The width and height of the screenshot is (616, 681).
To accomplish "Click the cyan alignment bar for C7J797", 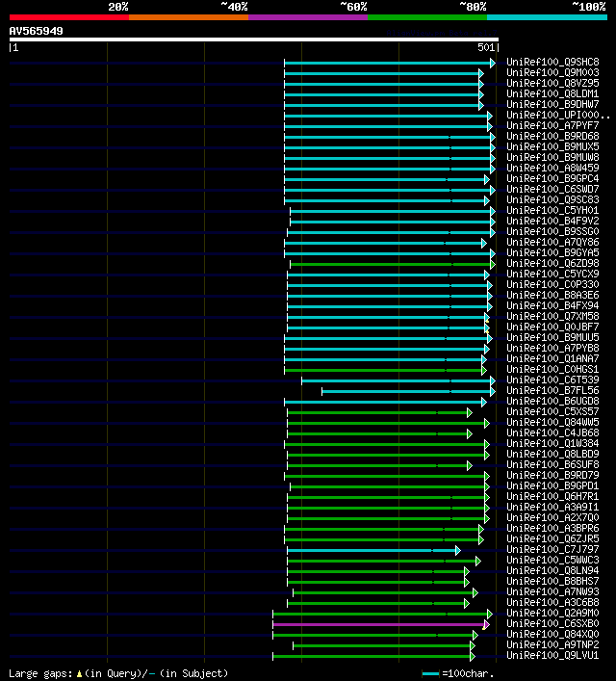I will click(372, 551).
